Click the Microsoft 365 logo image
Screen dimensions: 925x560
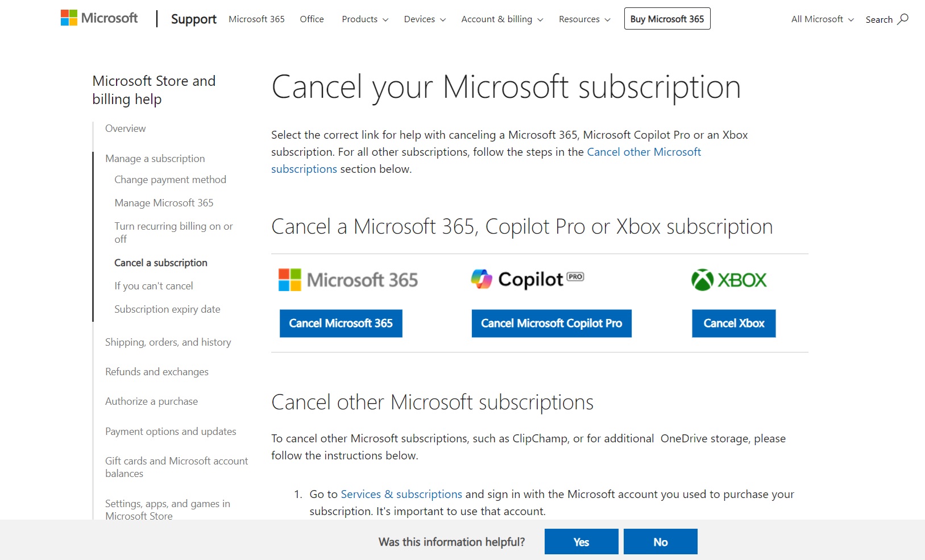348,280
